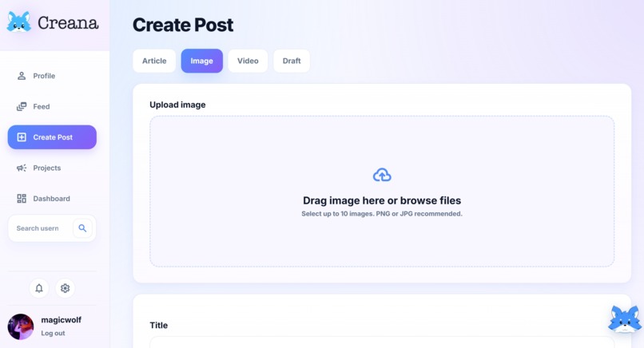
Task: Click the Dashboard grid icon
Action: tap(22, 199)
